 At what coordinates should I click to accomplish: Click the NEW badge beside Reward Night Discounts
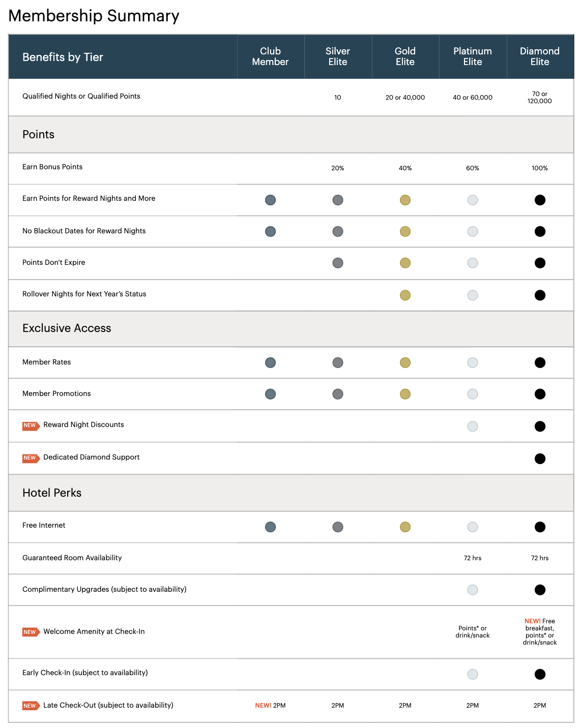coord(30,426)
